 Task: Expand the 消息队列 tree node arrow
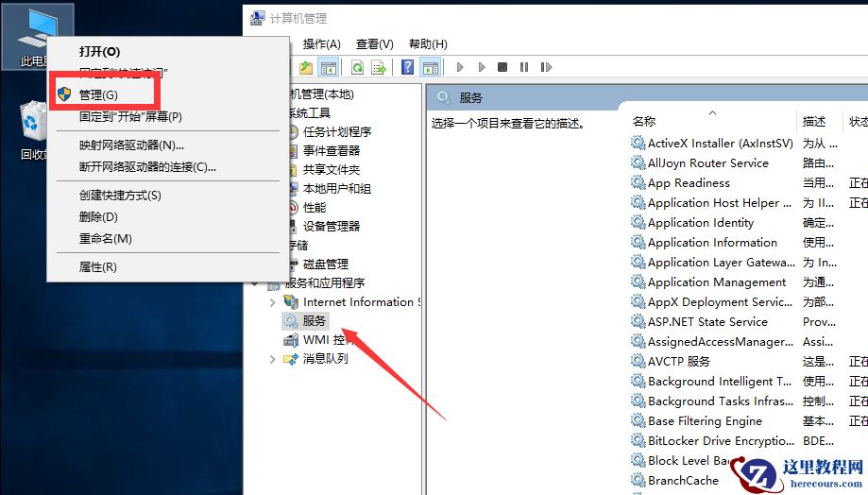272,359
